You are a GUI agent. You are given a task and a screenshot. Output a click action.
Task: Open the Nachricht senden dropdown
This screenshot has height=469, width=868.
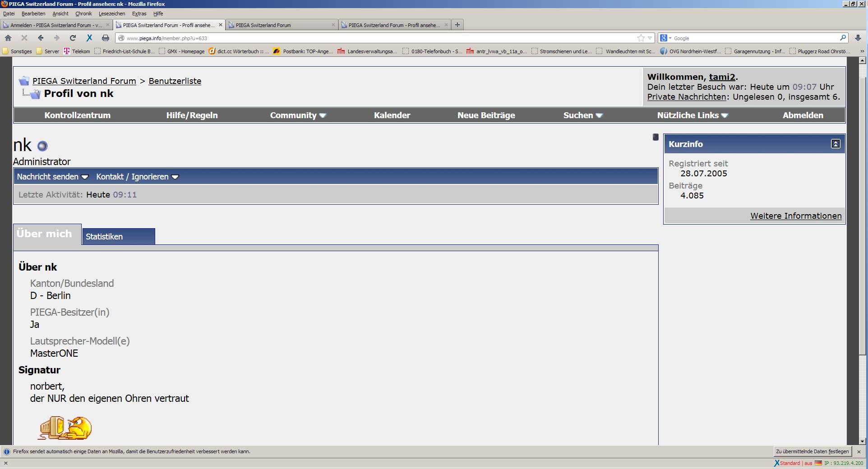click(x=52, y=177)
